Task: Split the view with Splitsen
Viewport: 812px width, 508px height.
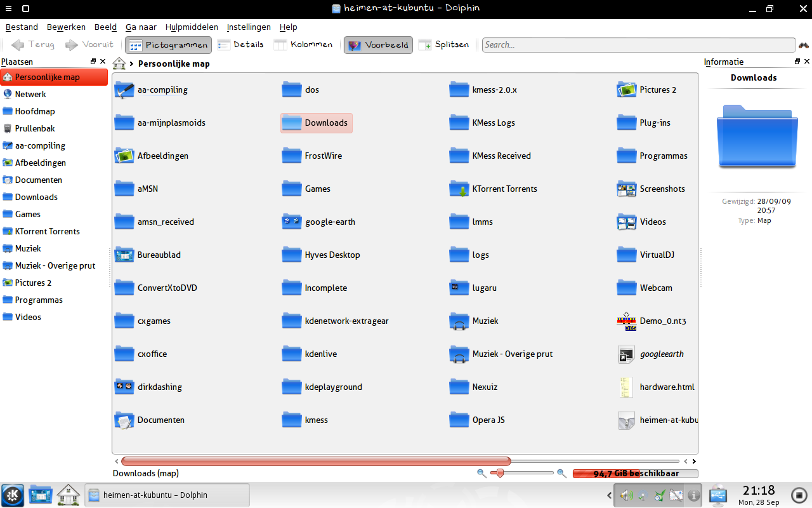Action: pos(444,44)
